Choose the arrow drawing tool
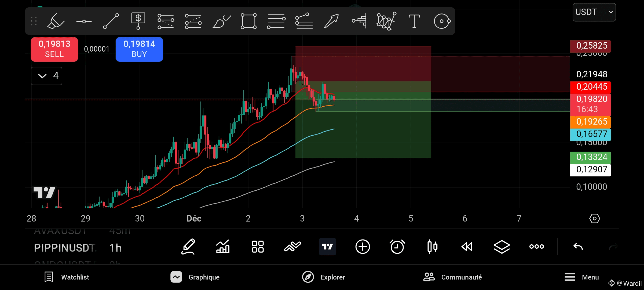The width and height of the screenshot is (644, 290). (x=331, y=21)
